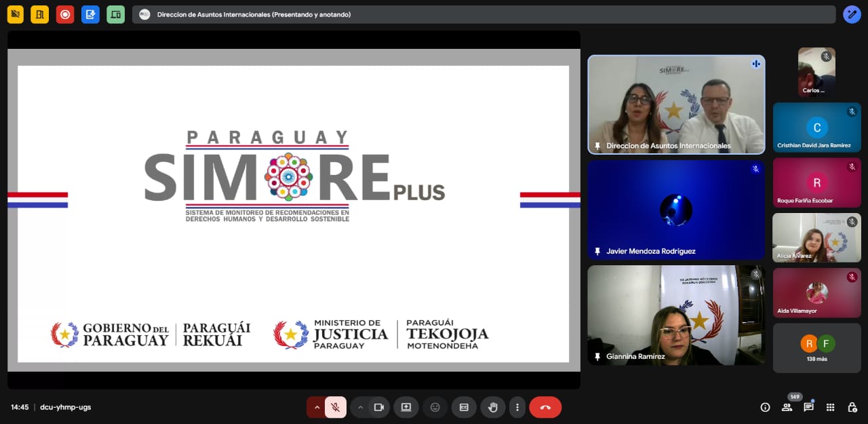The width and height of the screenshot is (868, 424).
Task: Click muted mic icon on Aida Villamayor tile
Action: click(x=852, y=277)
